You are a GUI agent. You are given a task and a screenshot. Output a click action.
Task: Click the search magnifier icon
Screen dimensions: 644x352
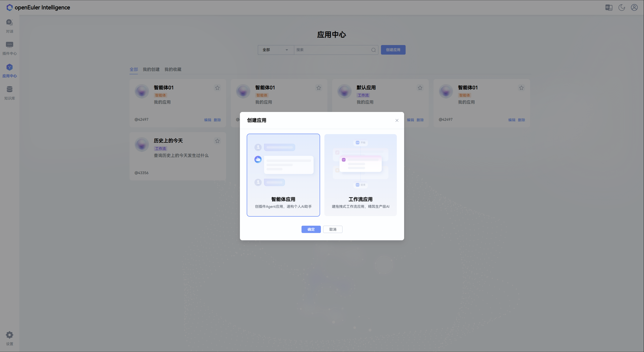(373, 50)
